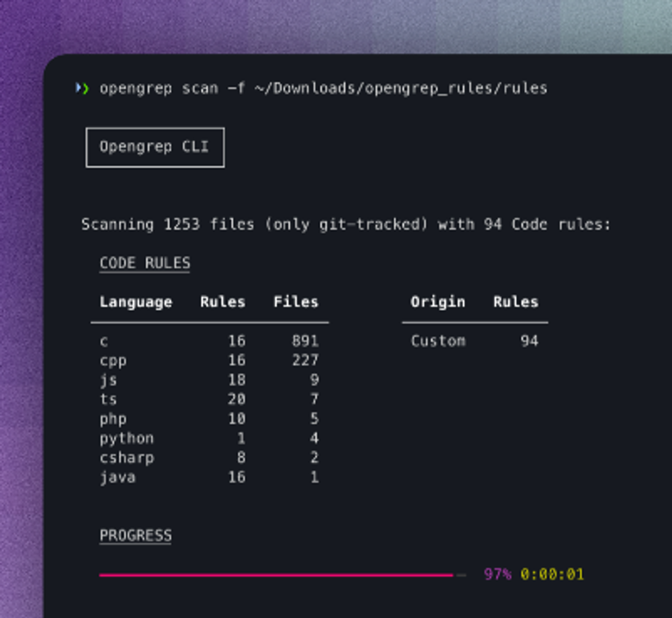The image size is (672, 618).
Task: Click the files count 5 for php
Action: pyautogui.click(x=315, y=419)
